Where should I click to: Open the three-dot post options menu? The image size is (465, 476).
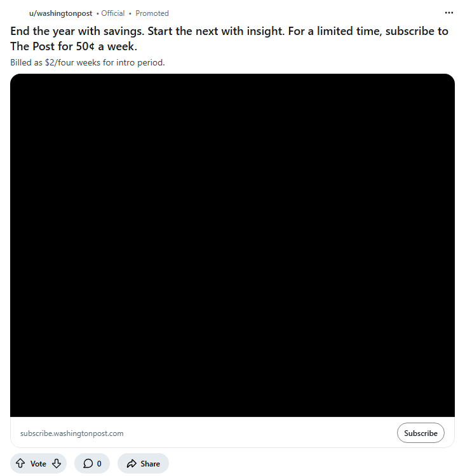coord(449,13)
